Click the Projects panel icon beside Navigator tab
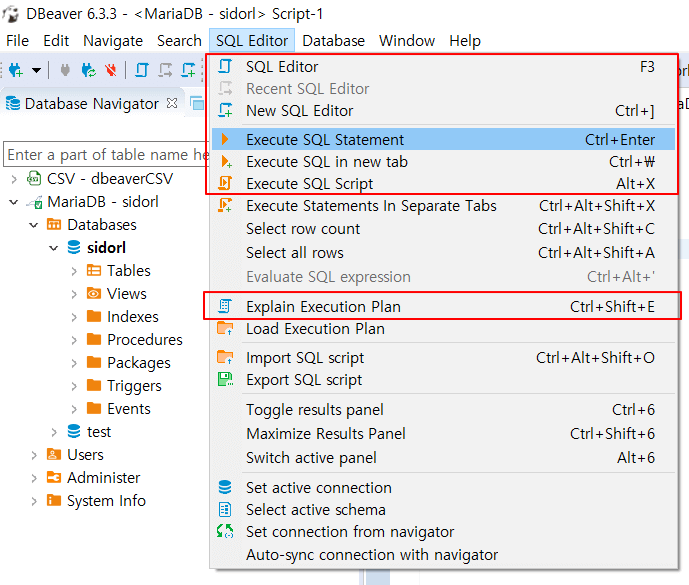The image size is (689, 585). pos(197,104)
